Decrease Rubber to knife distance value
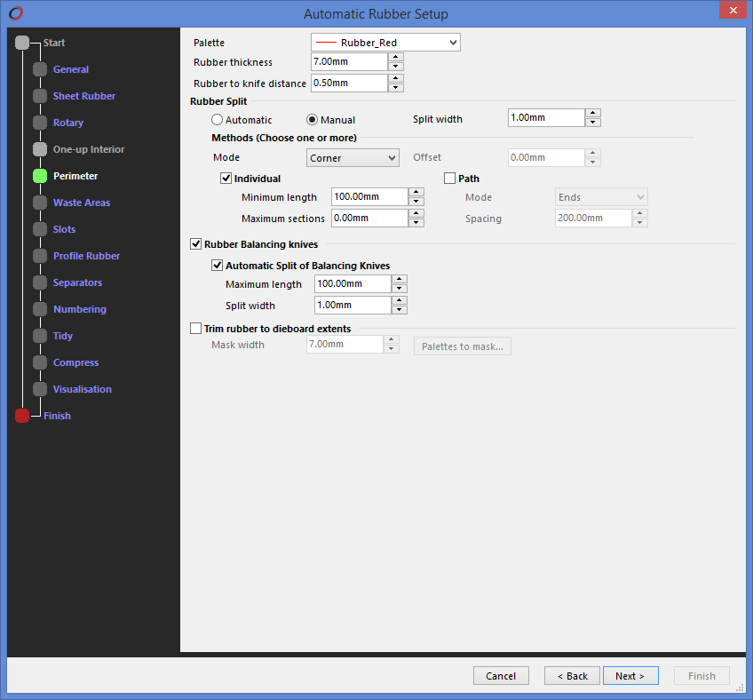This screenshot has width=753, height=700. click(396, 87)
